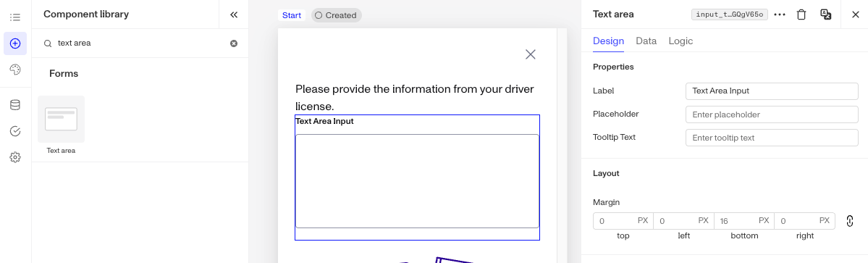The width and height of the screenshot is (868, 263).
Task: Open the outline list icon in left sidebar
Action: point(15,17)
